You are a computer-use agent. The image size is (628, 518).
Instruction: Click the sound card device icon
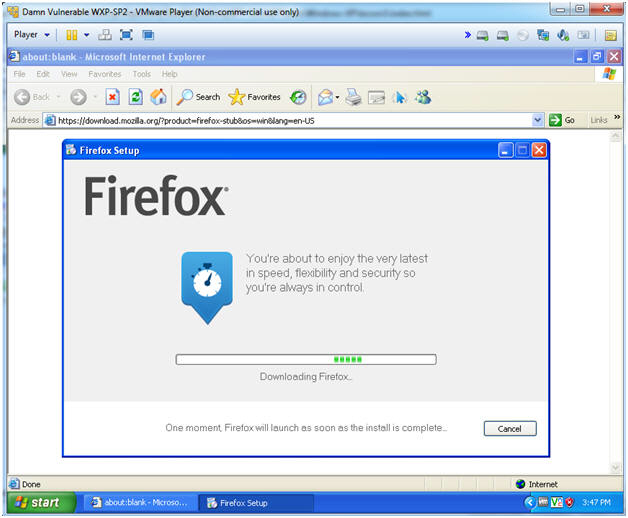pos(563,36)
